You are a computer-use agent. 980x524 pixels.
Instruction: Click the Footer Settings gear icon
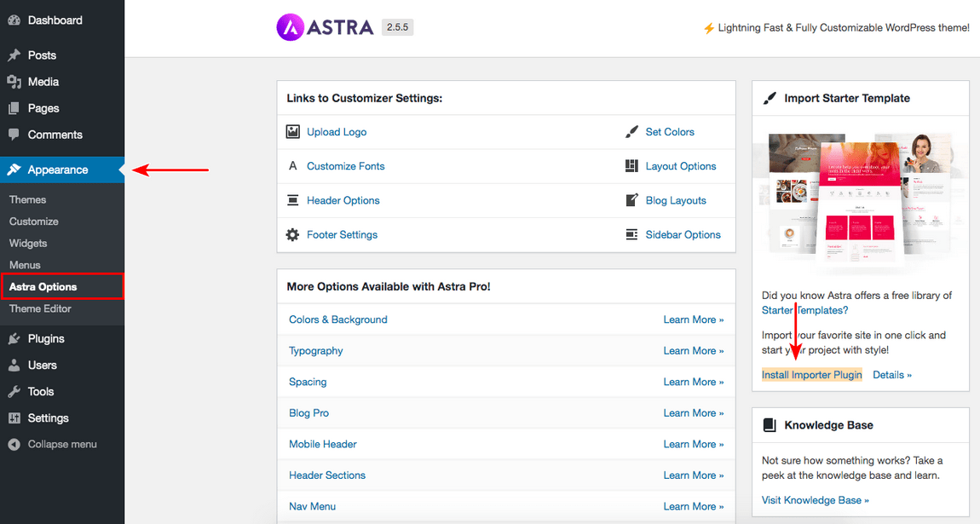click(x=292, y=235)
